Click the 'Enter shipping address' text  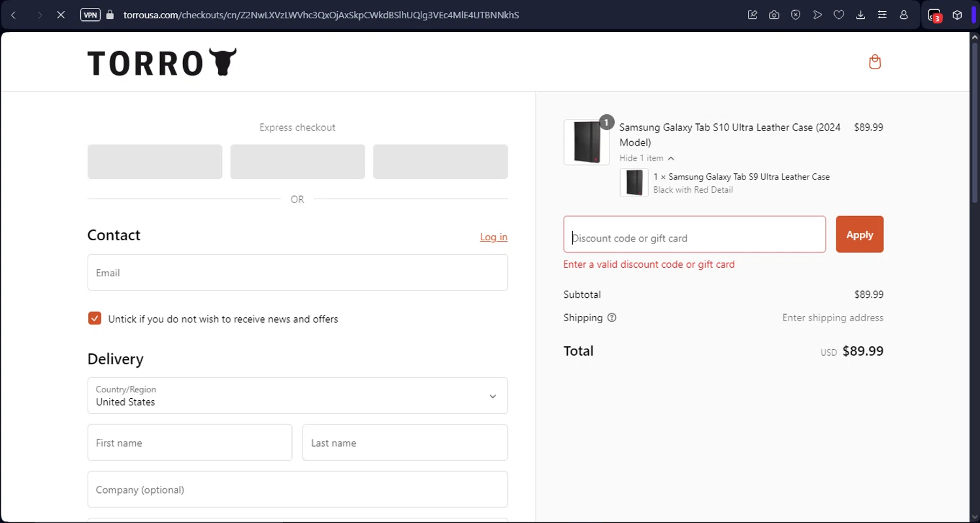(x=833, y=318)
